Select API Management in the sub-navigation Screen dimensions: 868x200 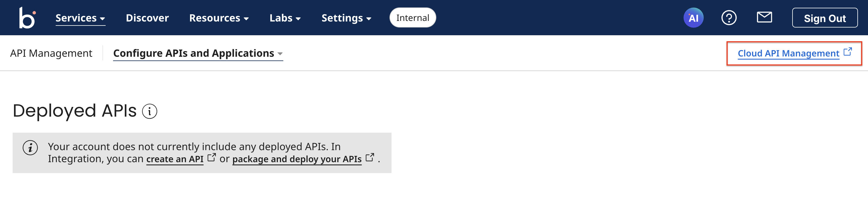[51, 54]
